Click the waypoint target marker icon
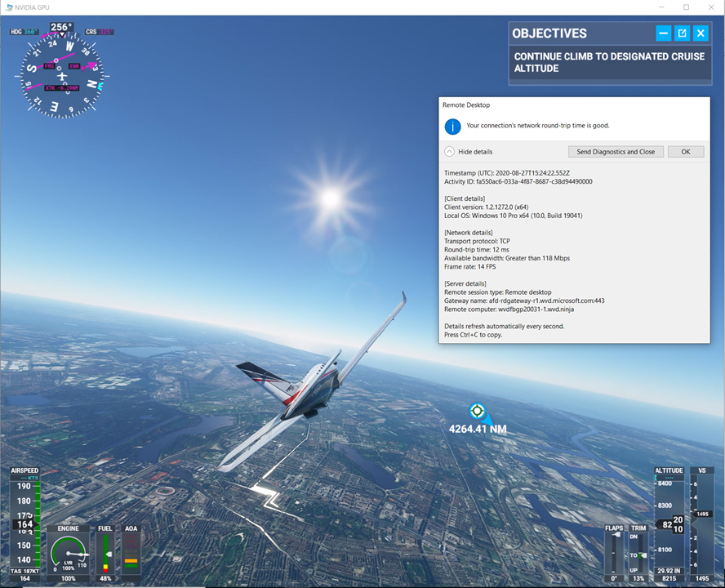Image resolution: width=725 pixels, height=588 pixels. pos(477,410)
